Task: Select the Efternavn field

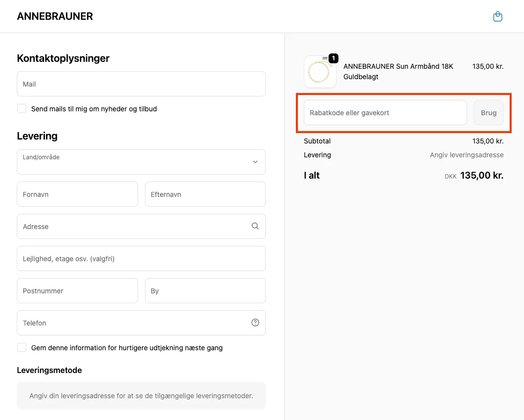Action: 205,194
